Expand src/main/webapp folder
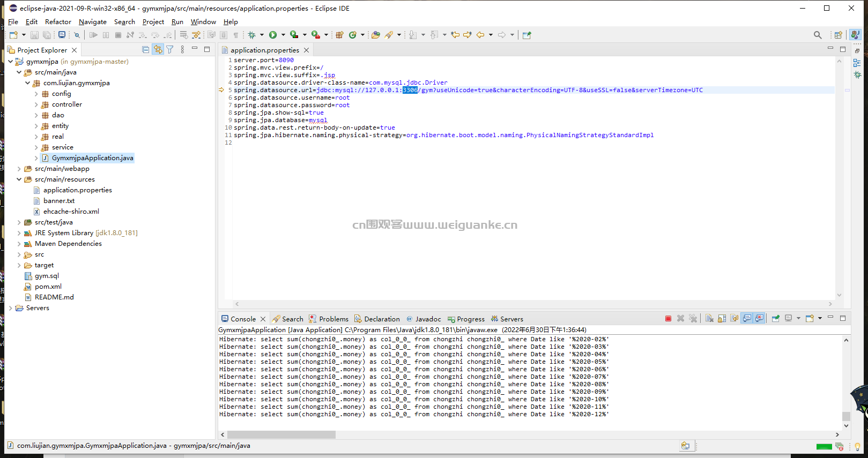 19,169
